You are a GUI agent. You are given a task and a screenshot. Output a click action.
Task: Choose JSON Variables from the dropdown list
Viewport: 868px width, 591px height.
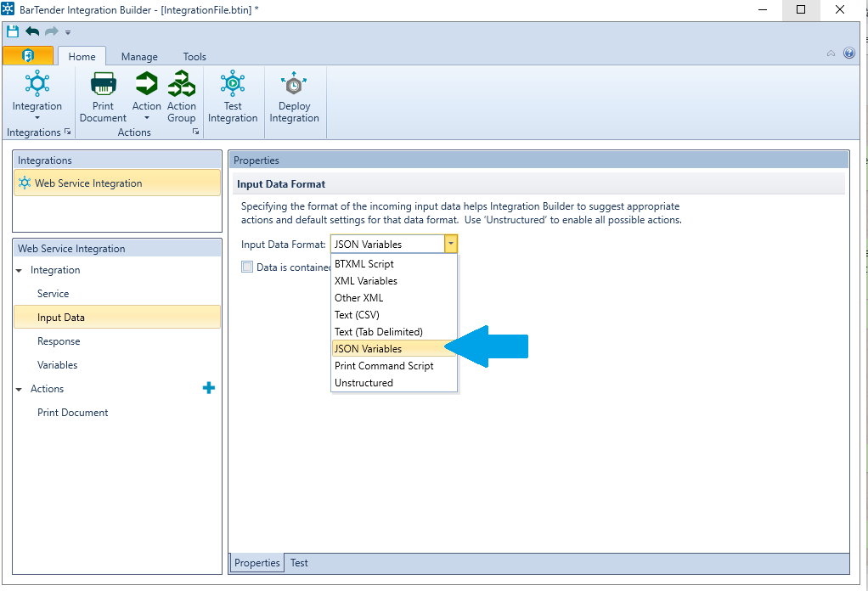coord(394,349)
